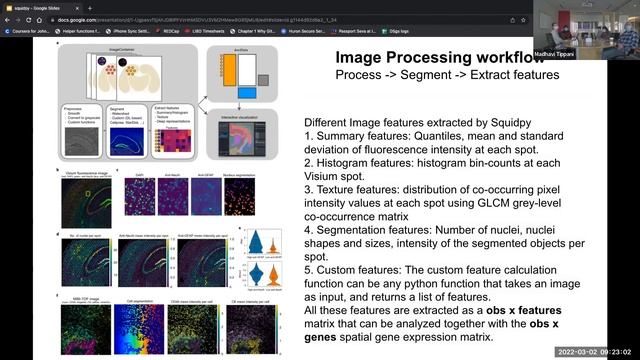Click the bold 'obs x features' text
The width and height of the screenshot is (640, 360).
524,310
